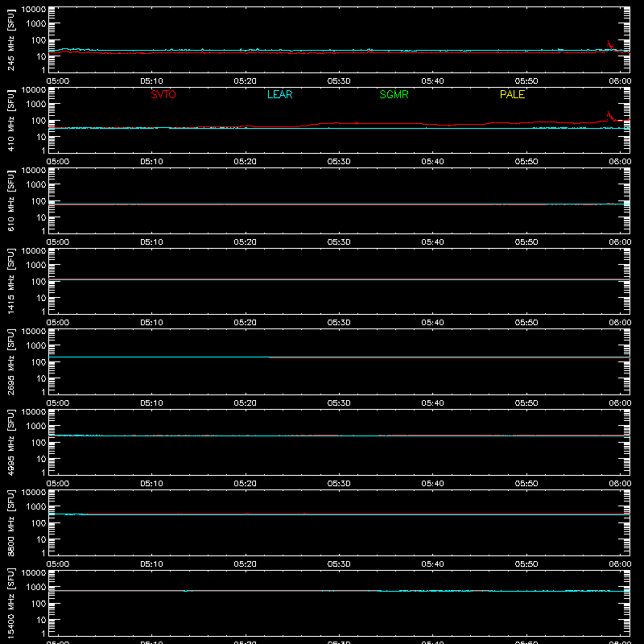Click the 10 y-tick label of 1415 MHz plot
This screenshot has height=644, width=644.
click(41, 298)
